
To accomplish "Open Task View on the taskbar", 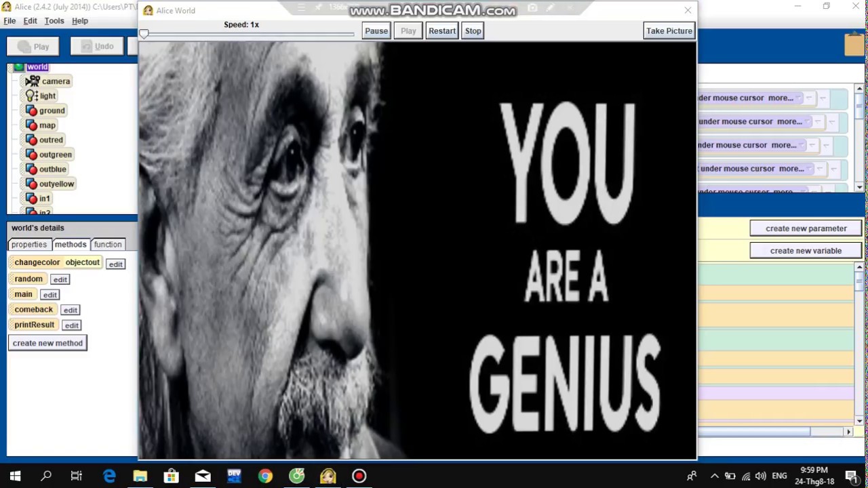I will pos(77,476).
